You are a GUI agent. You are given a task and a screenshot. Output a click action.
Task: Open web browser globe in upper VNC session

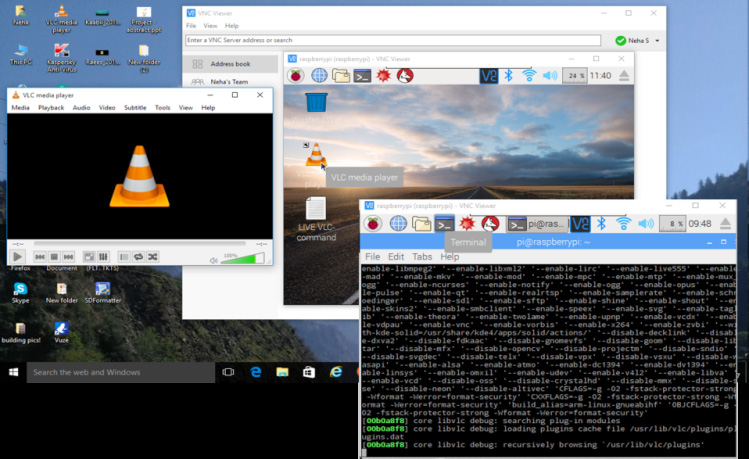[x=319, y=75]
